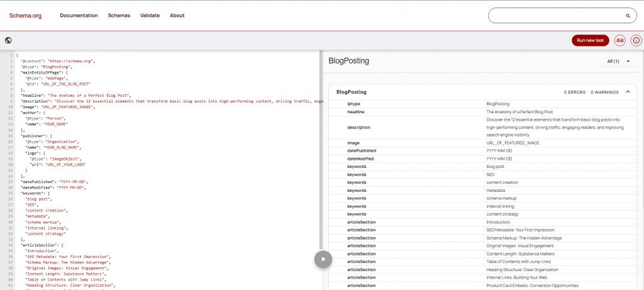
Task: Open the Validate menu item
Action: (x=150, y=16)
